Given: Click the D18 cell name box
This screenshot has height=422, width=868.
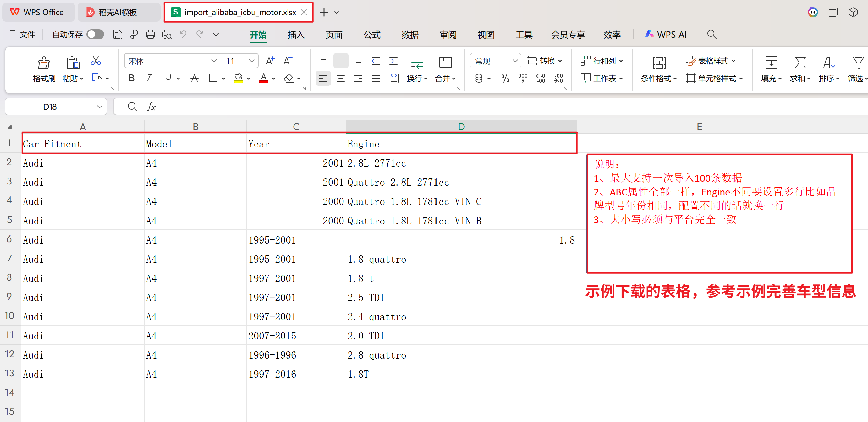Looking at the screenshot, I should tap(50, 107).
